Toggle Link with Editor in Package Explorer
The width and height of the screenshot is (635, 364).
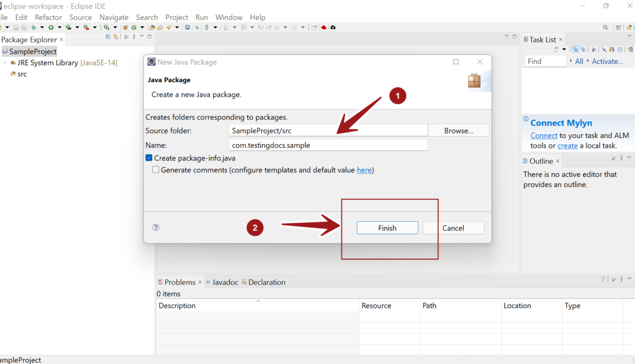(x=116, y=37)
